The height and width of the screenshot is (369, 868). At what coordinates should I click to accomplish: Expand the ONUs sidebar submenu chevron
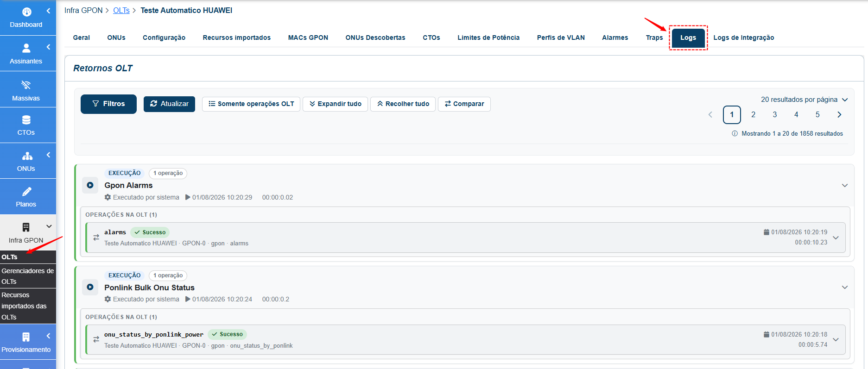click(x=48, y=155)
